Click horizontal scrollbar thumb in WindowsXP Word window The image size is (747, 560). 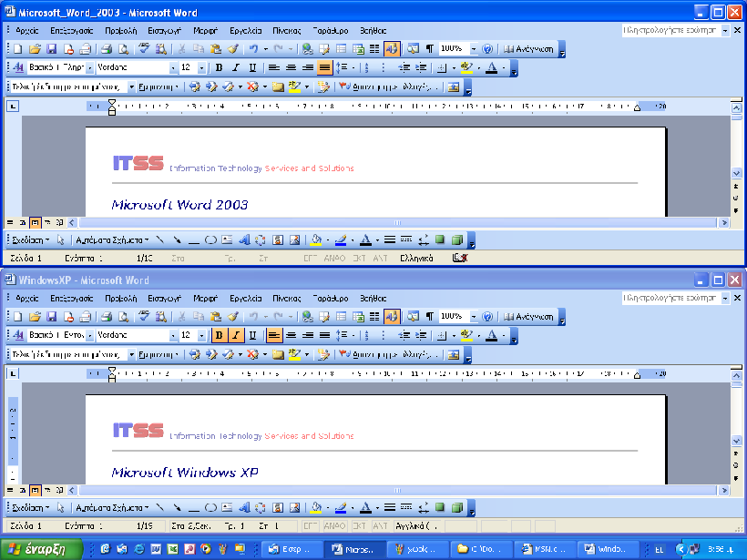click(x=398, y=490)
